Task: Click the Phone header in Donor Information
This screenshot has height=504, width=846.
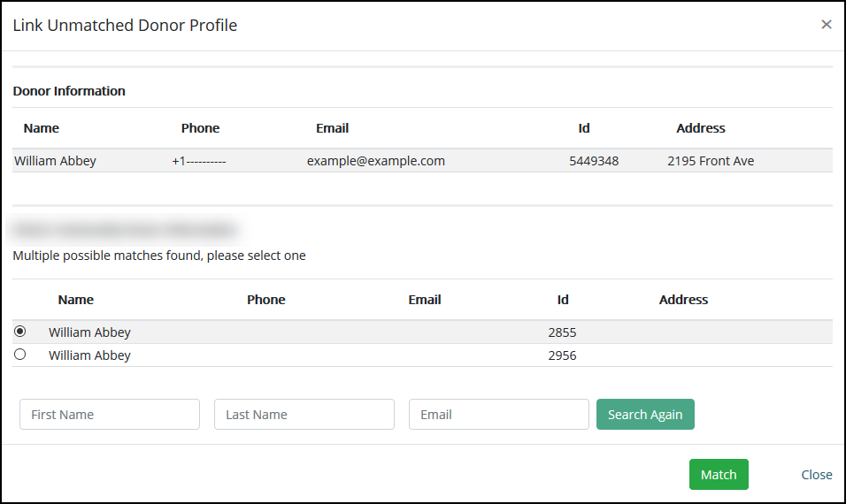Action: pos(200,128)
